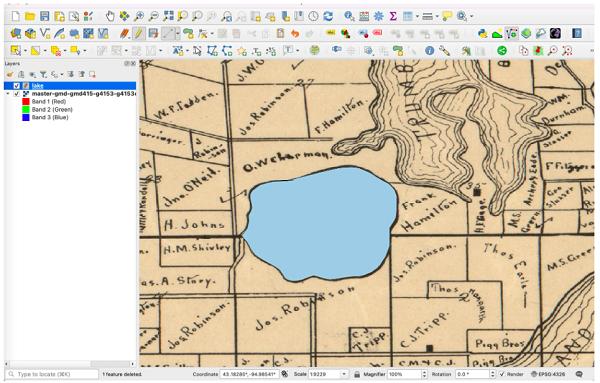Screen dimensions: 600x383
Task: Click the Undo arrow in editing toolbar
Action: tap(295, 34)
